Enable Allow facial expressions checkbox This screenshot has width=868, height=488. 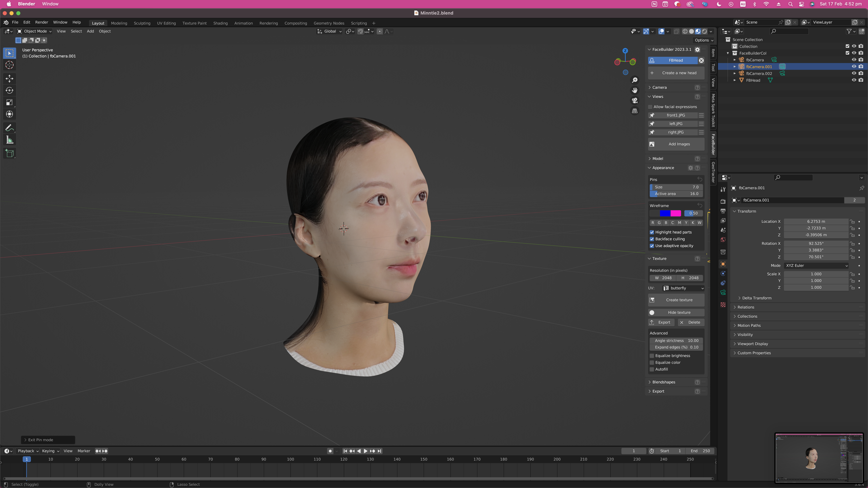[x=650, y=107]
